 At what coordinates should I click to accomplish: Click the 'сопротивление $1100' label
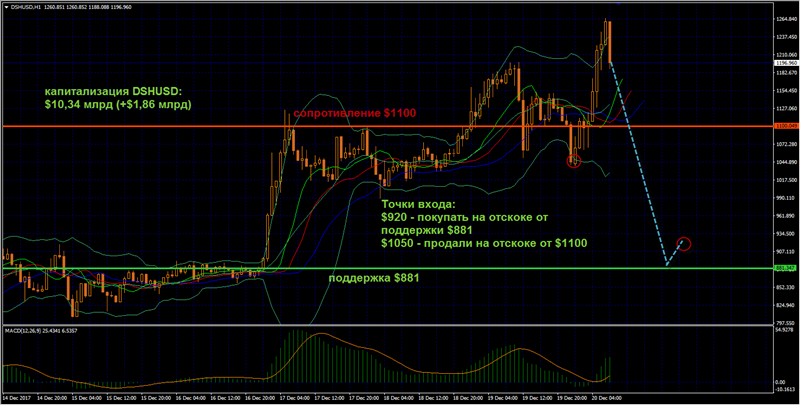355,113
